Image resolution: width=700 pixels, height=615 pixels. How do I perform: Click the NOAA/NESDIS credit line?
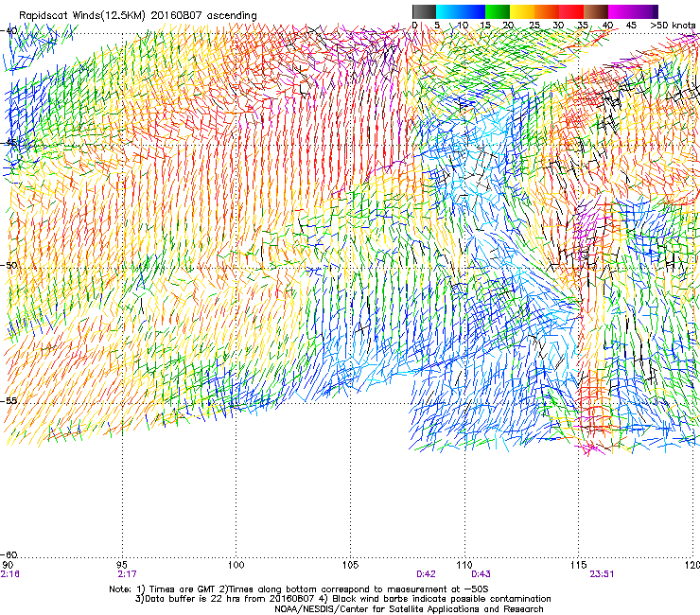(409, 609)
